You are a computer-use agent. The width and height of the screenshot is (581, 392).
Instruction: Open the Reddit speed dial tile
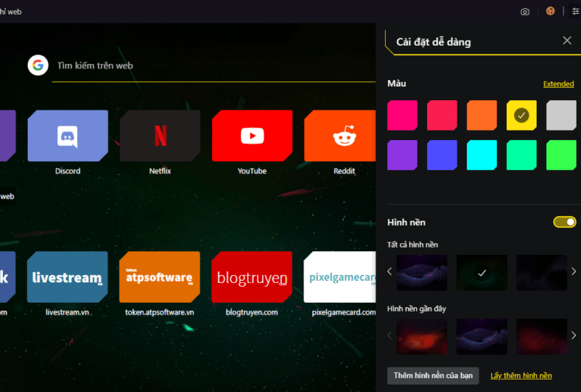(x=340, y=136)
